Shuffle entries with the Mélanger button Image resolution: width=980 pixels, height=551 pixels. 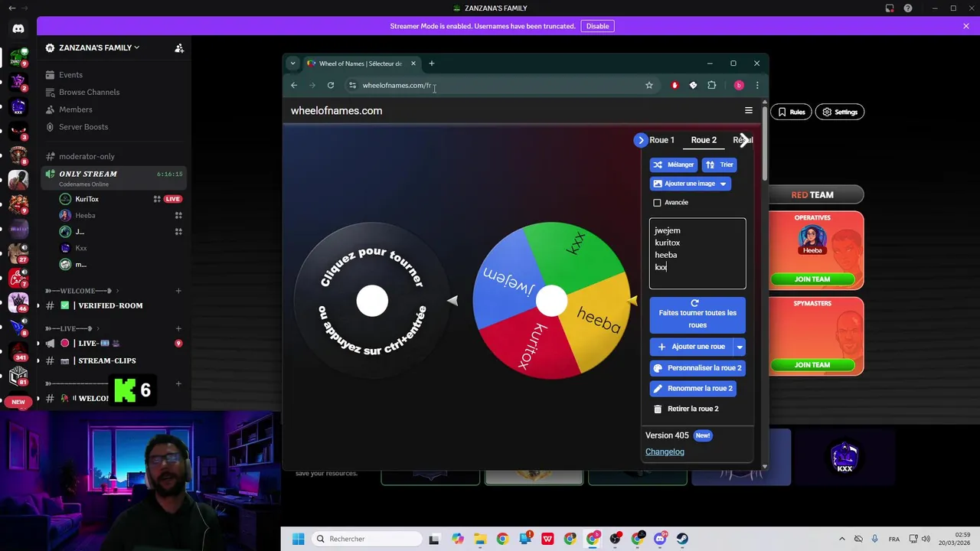(x=674, y=165)
